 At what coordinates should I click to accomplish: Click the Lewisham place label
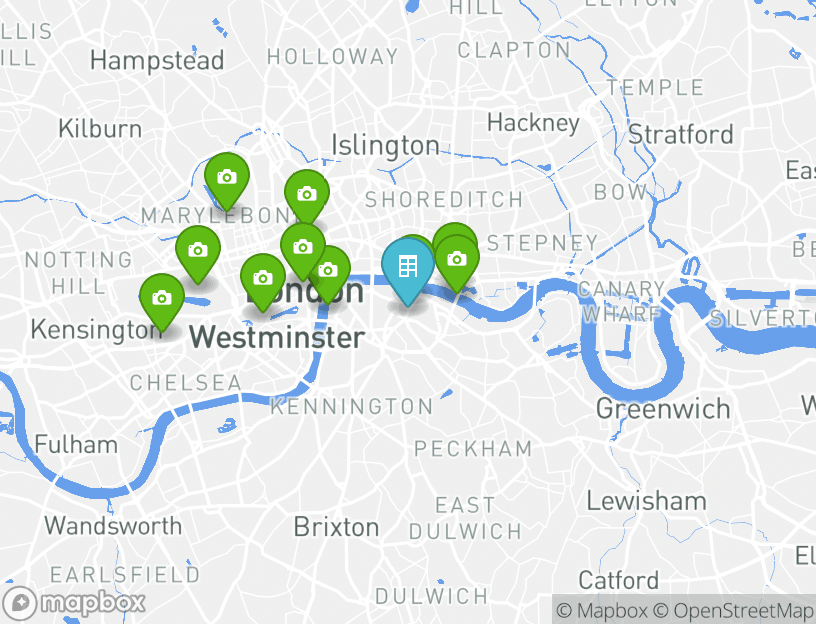(646, 501)
